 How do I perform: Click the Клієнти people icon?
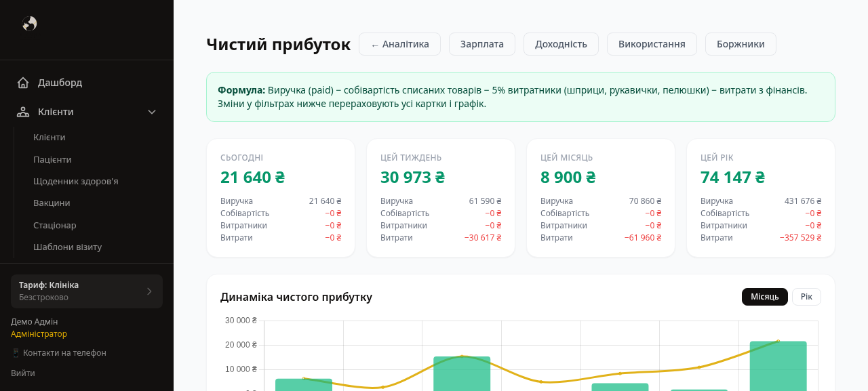(23, 112)
